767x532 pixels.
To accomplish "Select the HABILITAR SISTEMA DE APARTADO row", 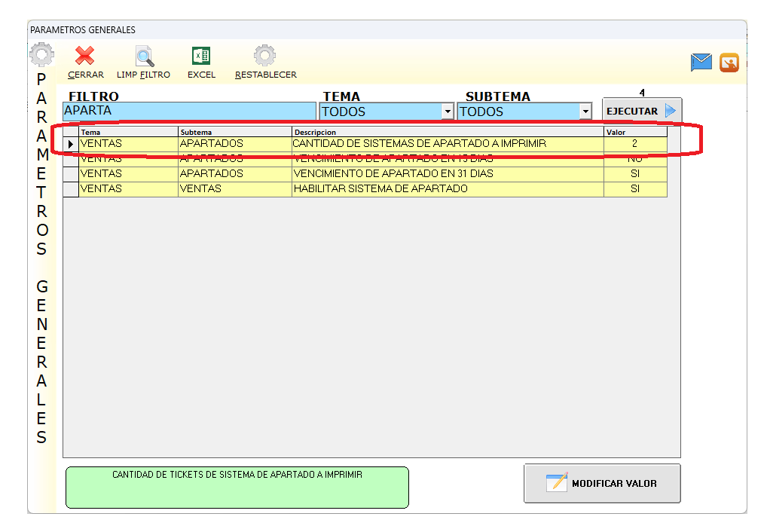I will [380, 188].
